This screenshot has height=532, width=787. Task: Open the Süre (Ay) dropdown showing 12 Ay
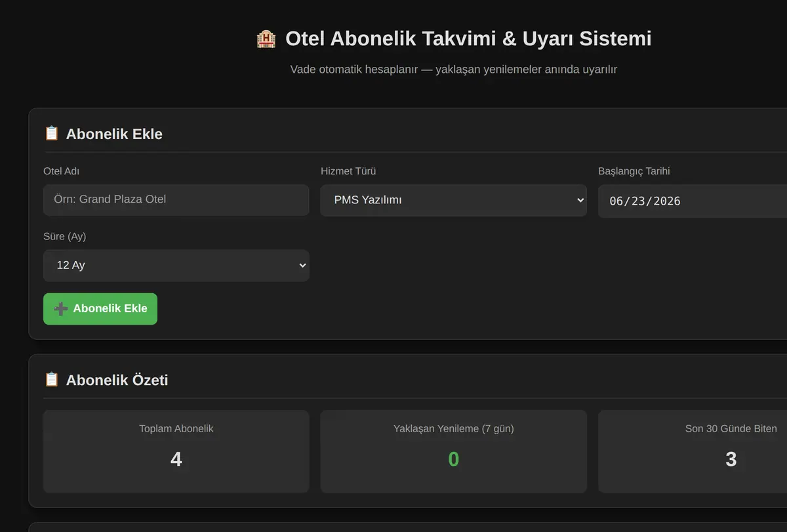coord(176,265)
